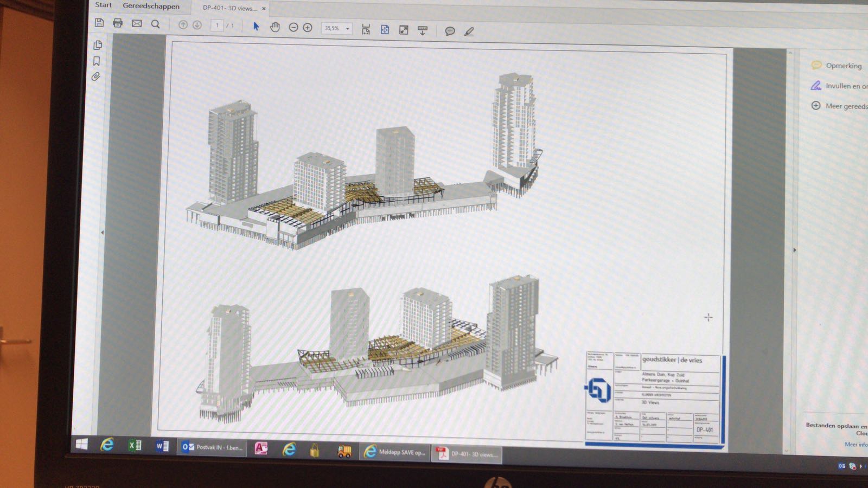Open the attachments paperclip panel
The width and height of the screenshot is (868, 488).
(96, 76)
